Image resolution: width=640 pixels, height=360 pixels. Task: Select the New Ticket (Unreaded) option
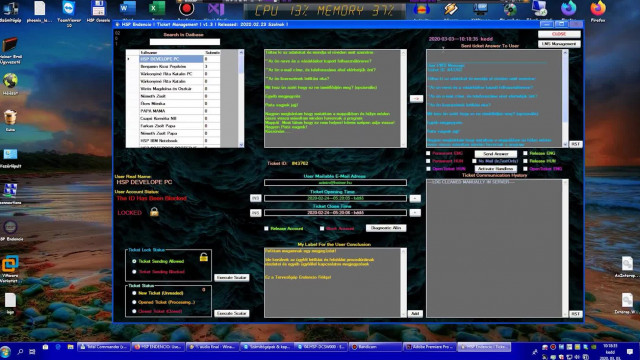click(x=134, y=293)
